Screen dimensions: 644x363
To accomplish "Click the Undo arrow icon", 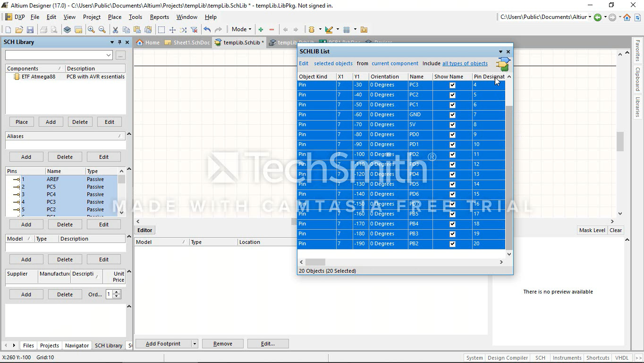I will tap(207, 30).
